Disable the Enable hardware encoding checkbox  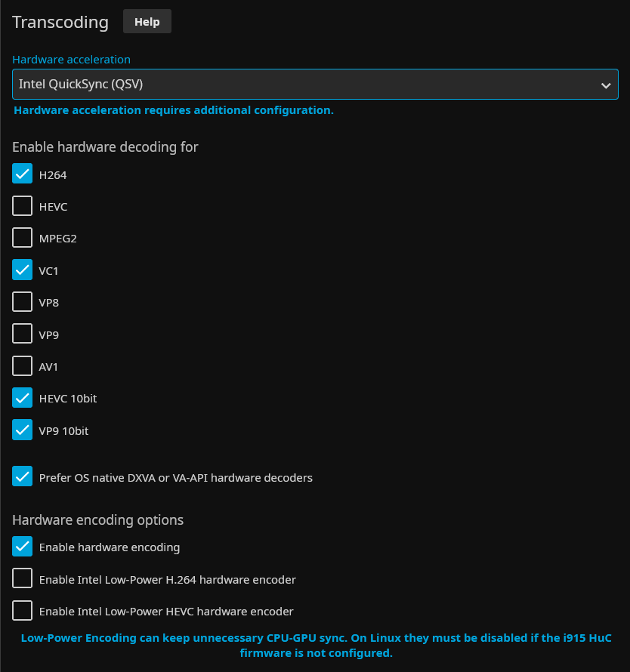click(23, 546)
